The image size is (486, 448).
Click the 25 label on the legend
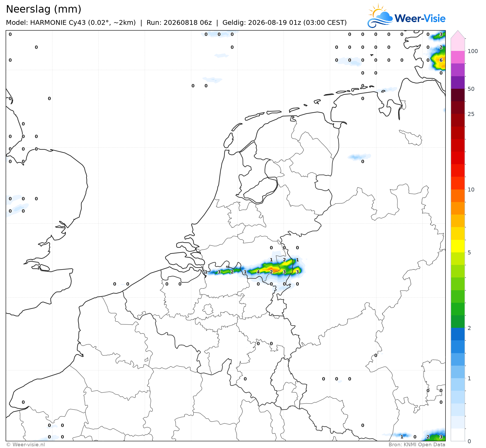pyautogui.click(x=471, y=114)
